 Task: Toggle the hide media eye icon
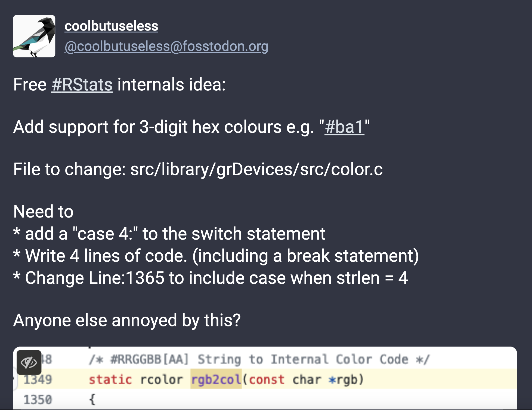[29, 362]
